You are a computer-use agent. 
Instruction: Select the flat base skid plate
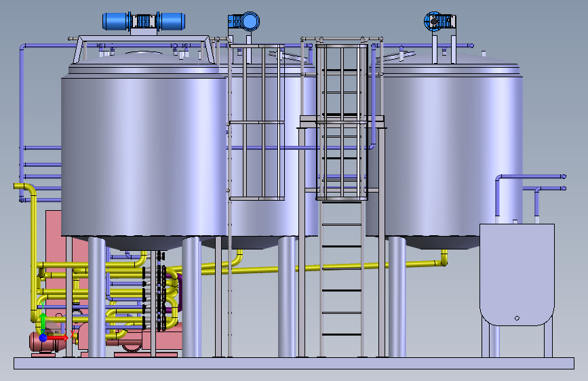tap(294, 363)
